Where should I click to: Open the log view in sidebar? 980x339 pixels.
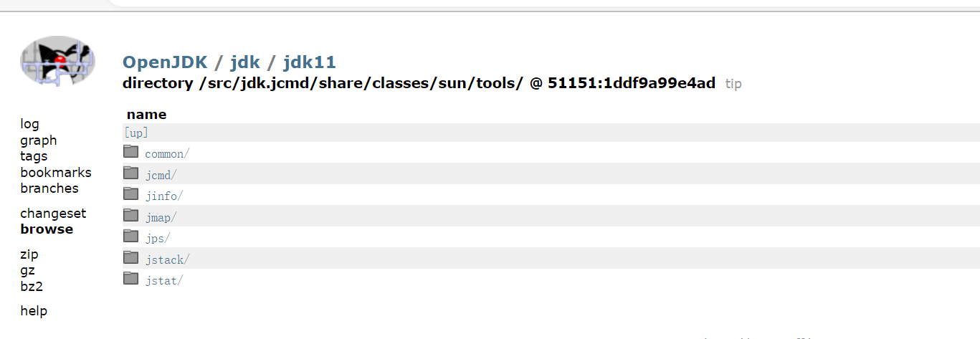pyautogui.click(x=29, y=124)
